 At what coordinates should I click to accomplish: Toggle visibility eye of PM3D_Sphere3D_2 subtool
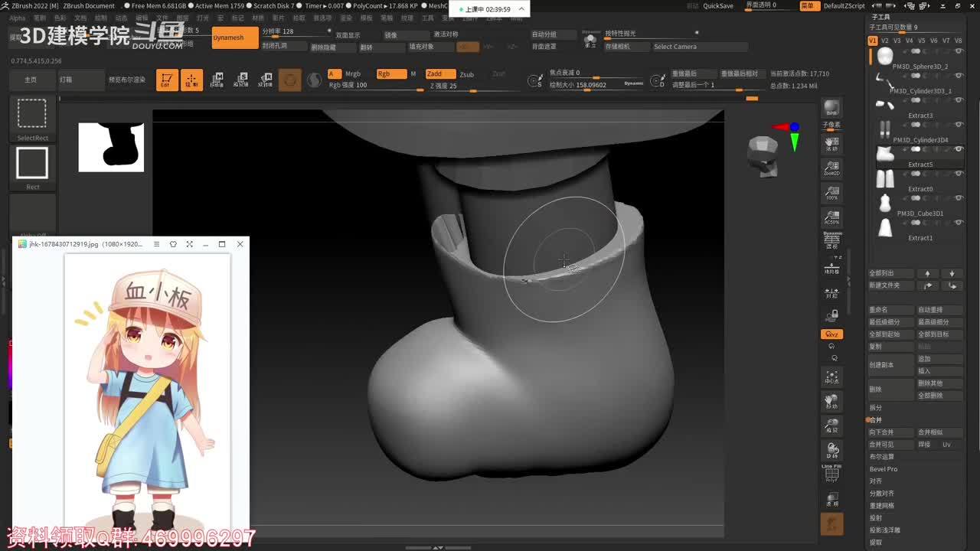tap(959, 51)
